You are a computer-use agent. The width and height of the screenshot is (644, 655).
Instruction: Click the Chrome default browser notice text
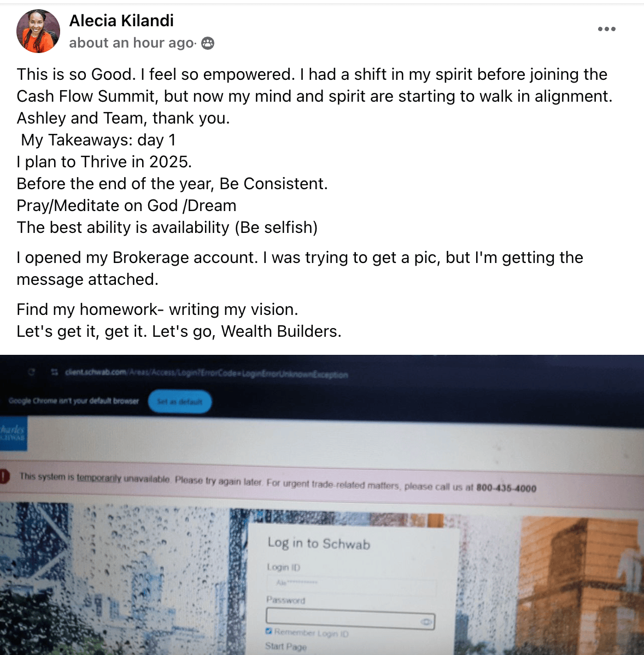click(x=73, y=401)
